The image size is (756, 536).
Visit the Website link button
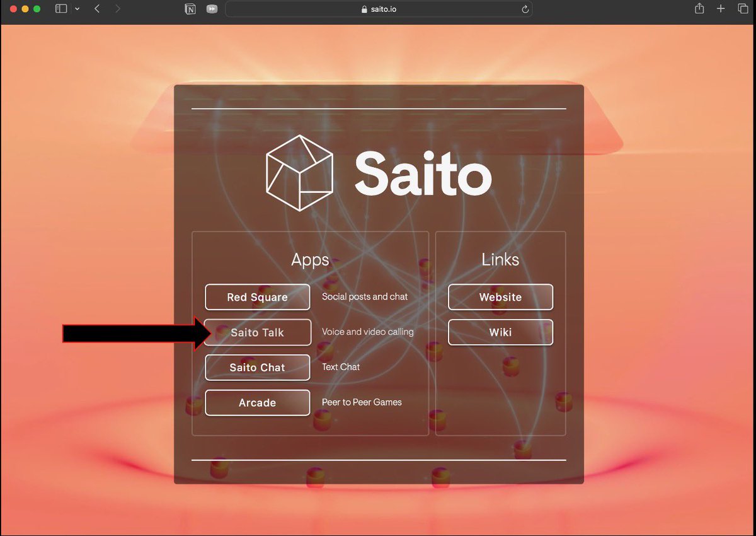(x=500, y=297)
